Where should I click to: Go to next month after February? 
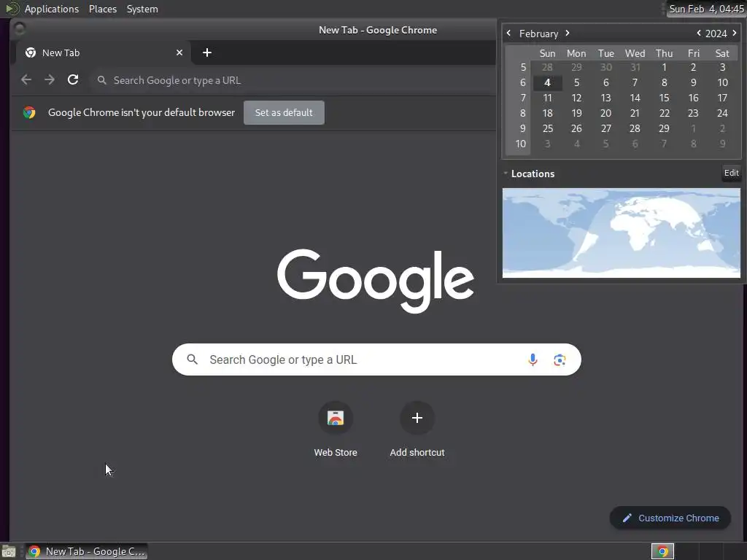[x=568, y=33]
